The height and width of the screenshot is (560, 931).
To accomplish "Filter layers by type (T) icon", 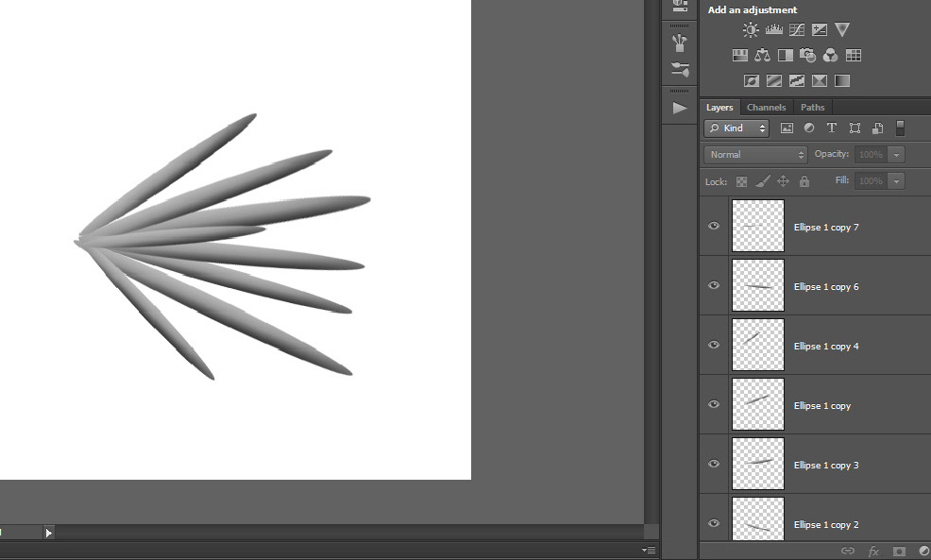I will click(832, 128).
